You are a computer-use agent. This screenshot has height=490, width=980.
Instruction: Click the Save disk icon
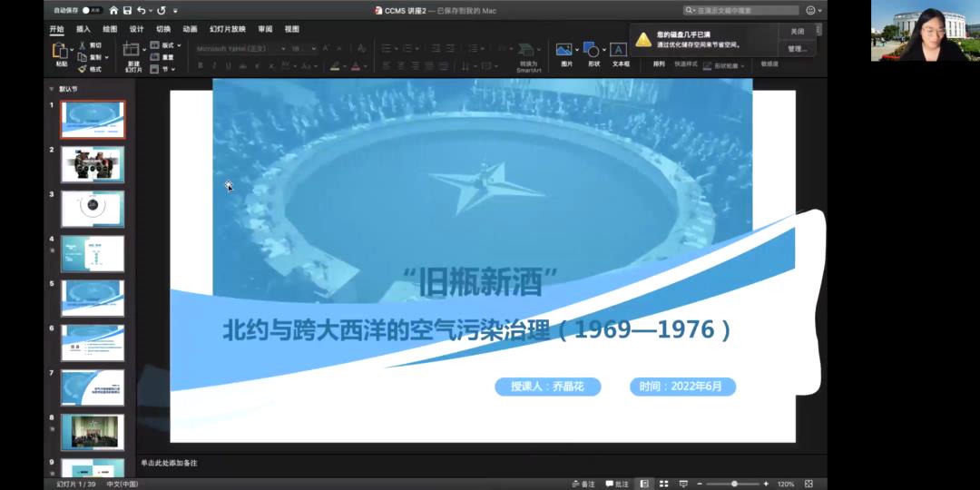[126, 10]
